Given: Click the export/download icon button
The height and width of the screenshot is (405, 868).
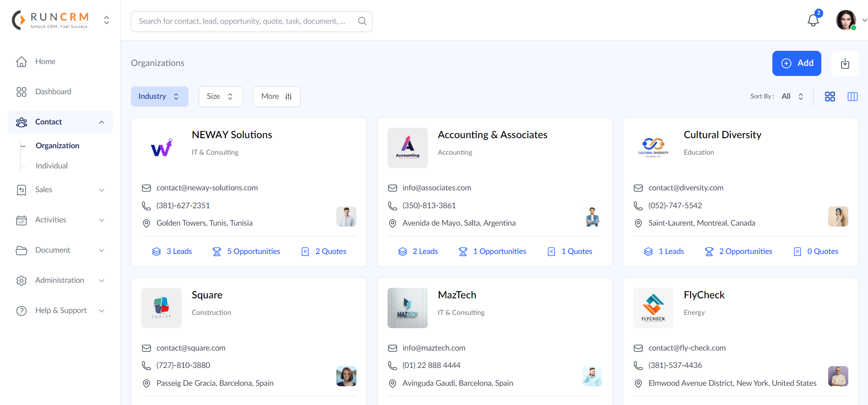Looking at the screenshot, I should tap(845, 63).
